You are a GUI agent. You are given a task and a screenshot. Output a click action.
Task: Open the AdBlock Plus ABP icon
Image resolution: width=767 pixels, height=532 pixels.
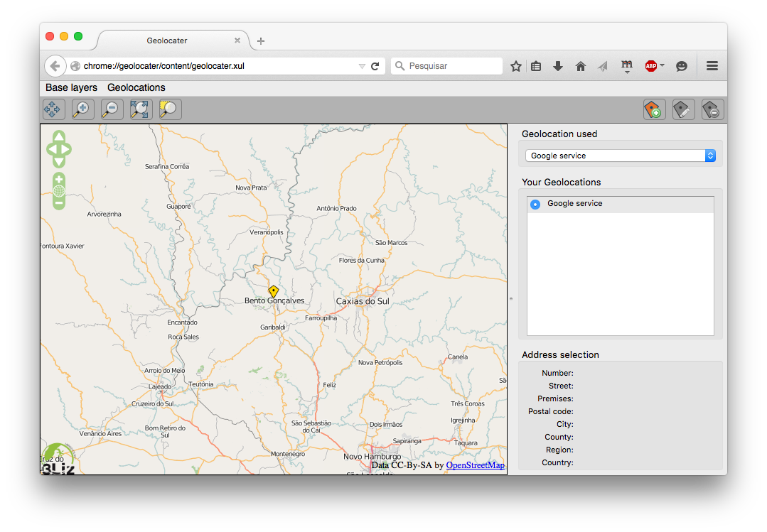pos(650,66)
